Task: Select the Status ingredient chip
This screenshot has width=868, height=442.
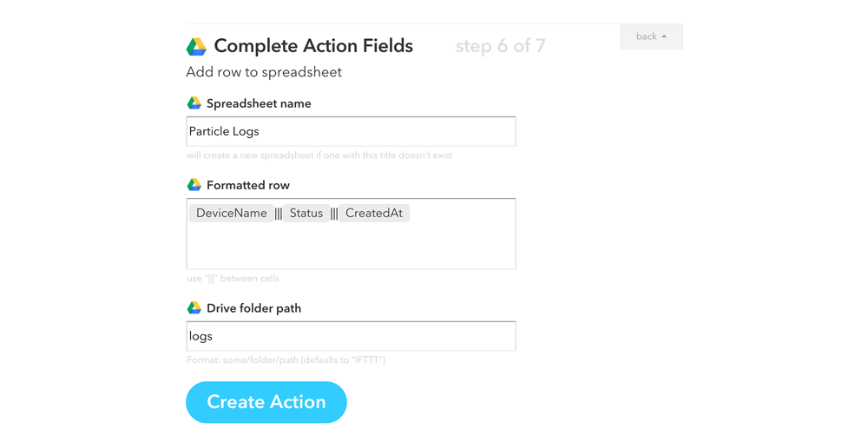Action: (306, 214)
